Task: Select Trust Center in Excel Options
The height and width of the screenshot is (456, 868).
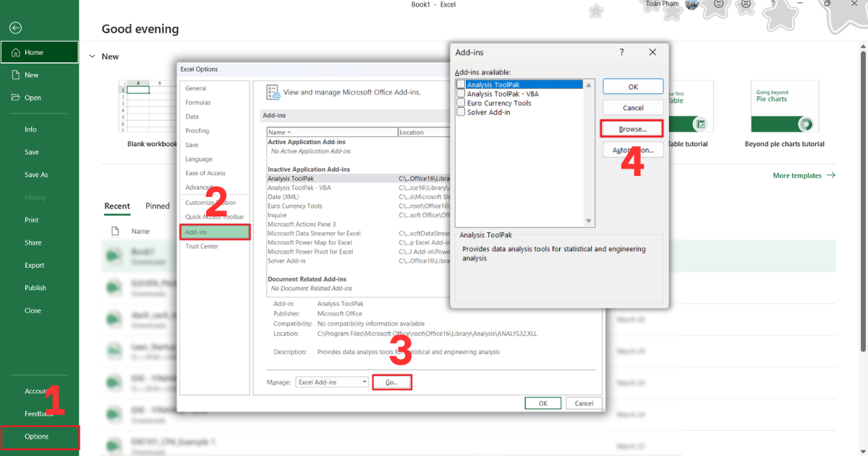Action: tap(202, 246)
